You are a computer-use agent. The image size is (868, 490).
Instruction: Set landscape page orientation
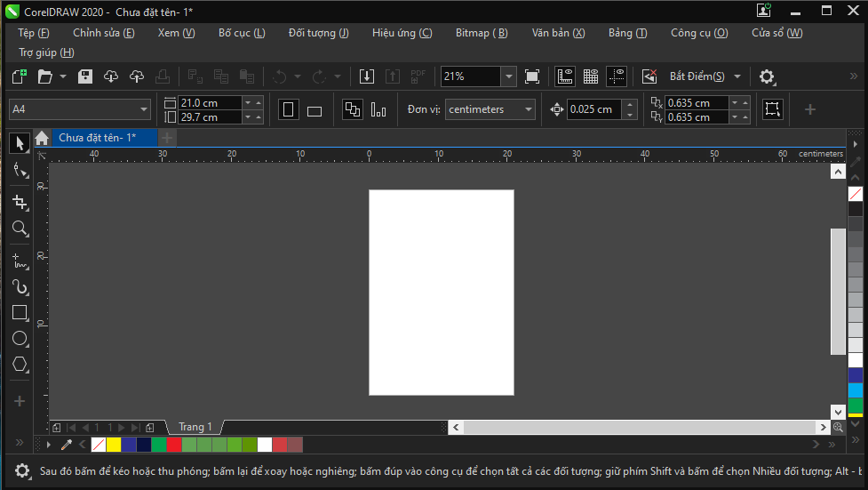click(x=315, y=109)
